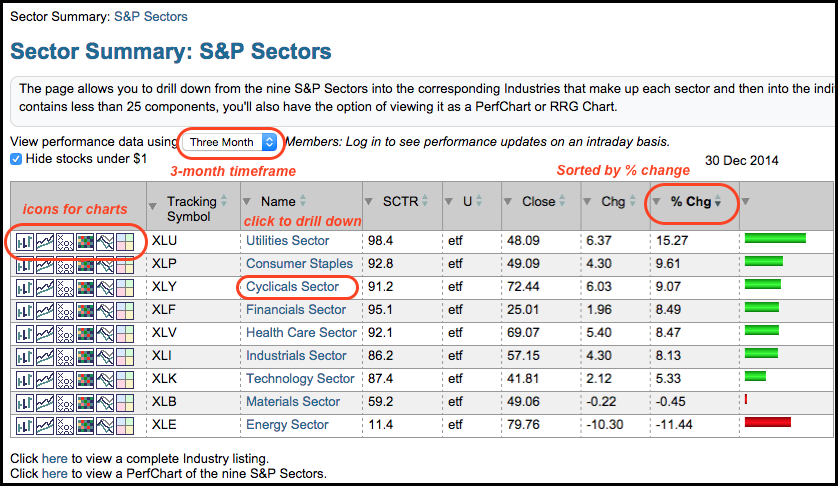Click the S&P Sectors breadcrumb link
838x486 pixels.
(x=151, y=17)
